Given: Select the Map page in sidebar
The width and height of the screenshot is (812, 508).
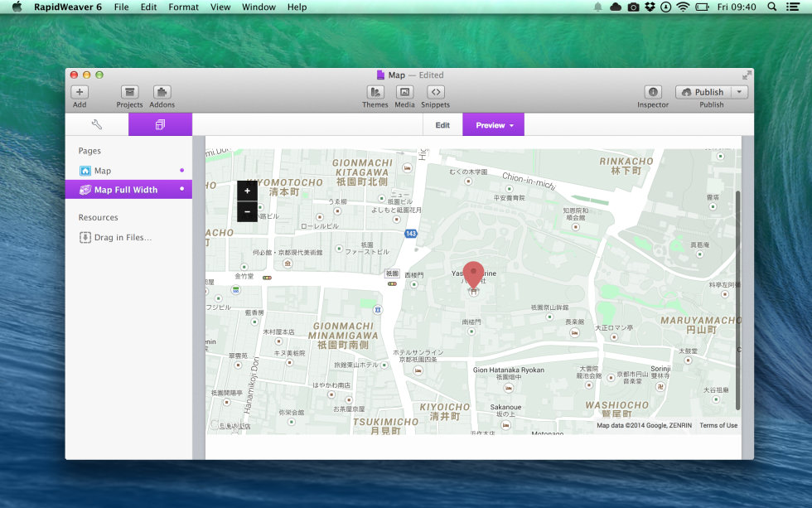Looking at the screenshot, I should (x=128, y=171).
